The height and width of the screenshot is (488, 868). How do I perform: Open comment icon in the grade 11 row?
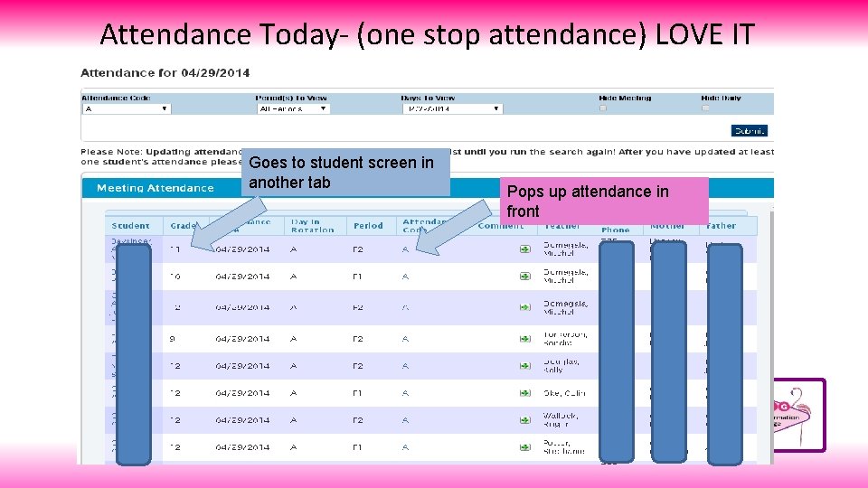(x=524, y=249)
